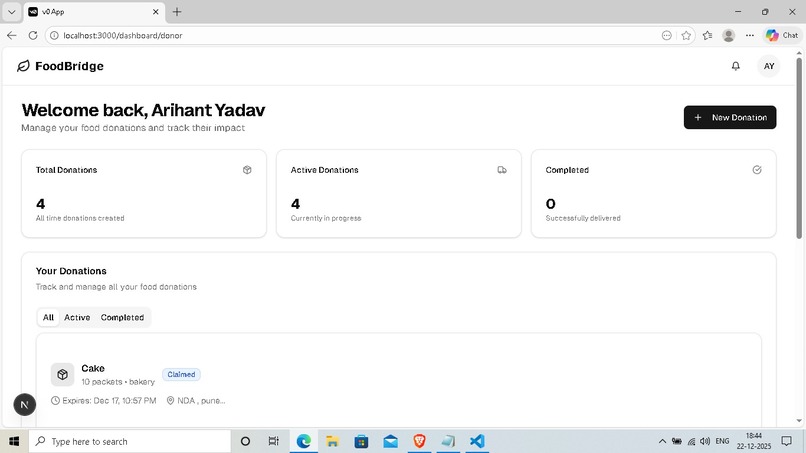
Task: Select the All donations tab
Action: (x=48, y=317)
